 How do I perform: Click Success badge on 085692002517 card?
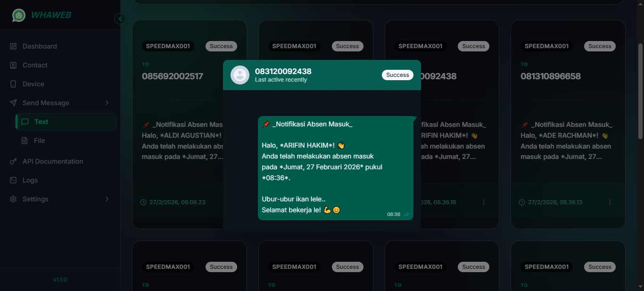pos(221,46)
